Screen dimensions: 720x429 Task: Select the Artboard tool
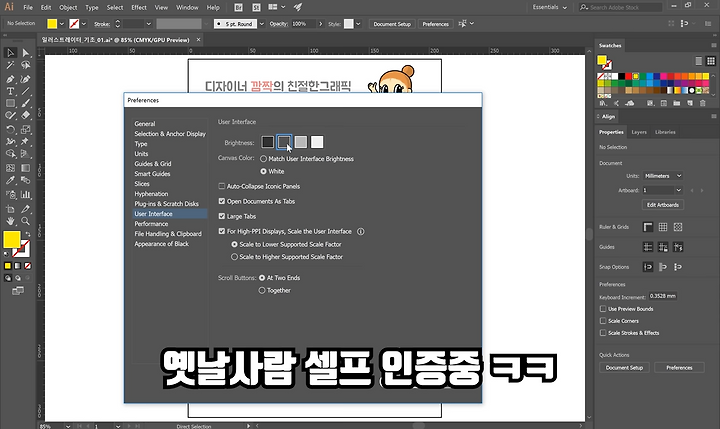[10, 209]
